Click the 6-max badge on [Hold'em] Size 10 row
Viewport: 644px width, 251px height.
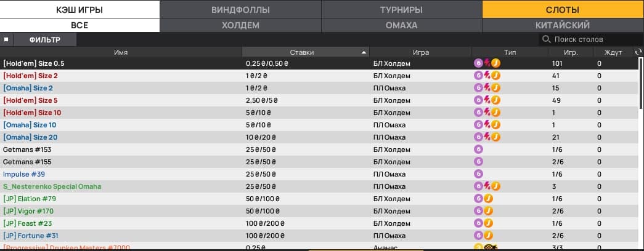click(x=478, y=113)
